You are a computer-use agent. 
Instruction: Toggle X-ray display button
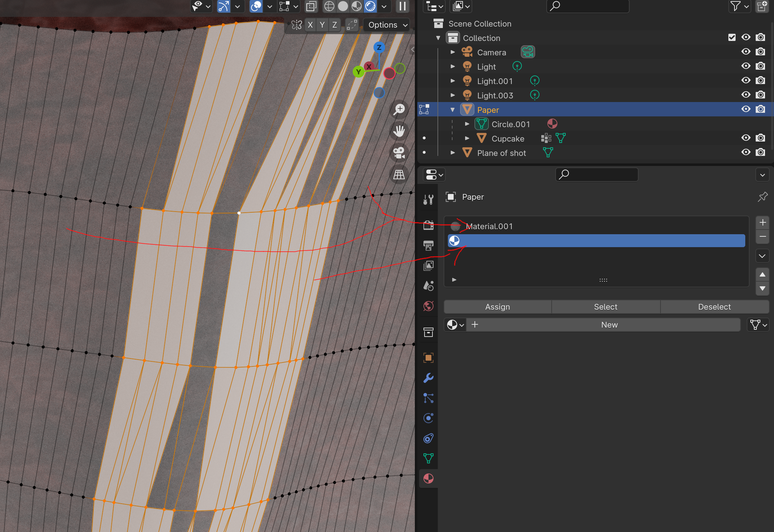[311, 6]
